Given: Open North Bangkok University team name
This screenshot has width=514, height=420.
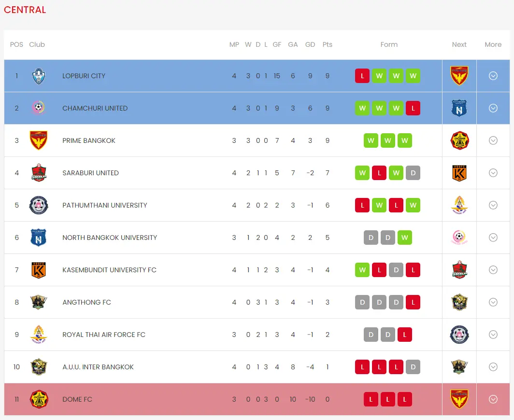Looking at the screenshot, I should 110,238.
